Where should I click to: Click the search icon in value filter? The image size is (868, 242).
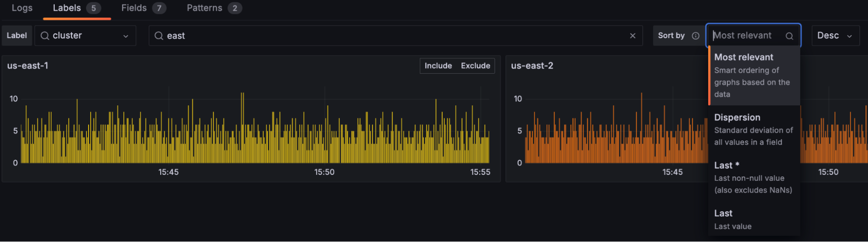coord(159,36)
